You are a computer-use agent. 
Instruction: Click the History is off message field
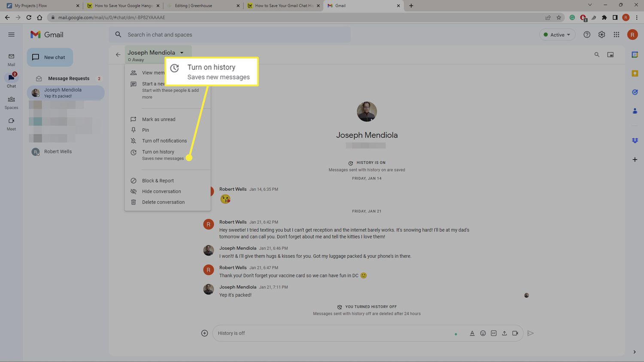click(x=333, y=333)
